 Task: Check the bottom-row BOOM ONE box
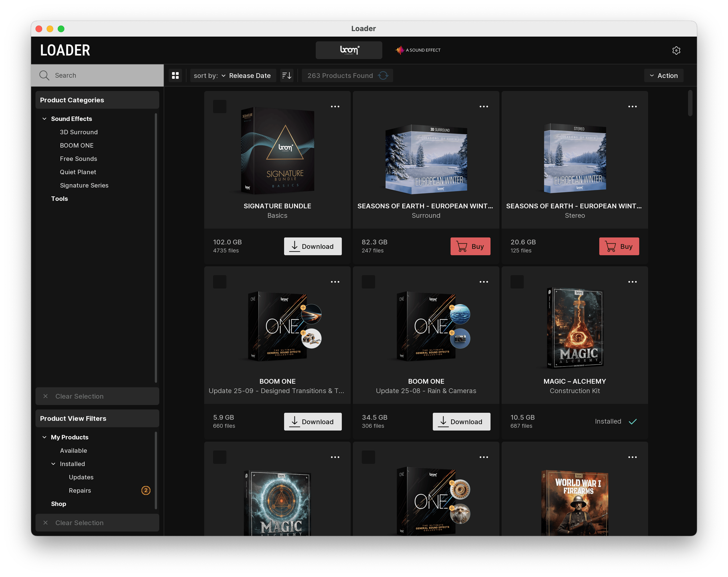[368, 457]
